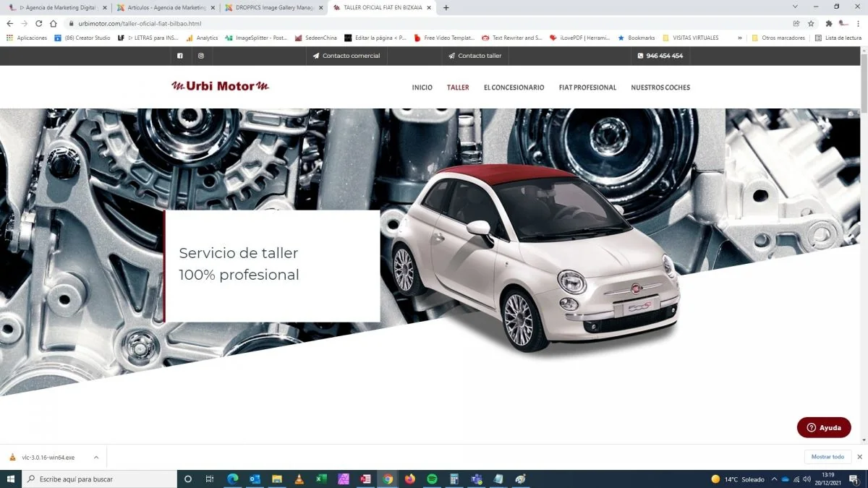868x488 pixels.
Task: Open Outlook from the taskbar
Action: coord(255,479)
